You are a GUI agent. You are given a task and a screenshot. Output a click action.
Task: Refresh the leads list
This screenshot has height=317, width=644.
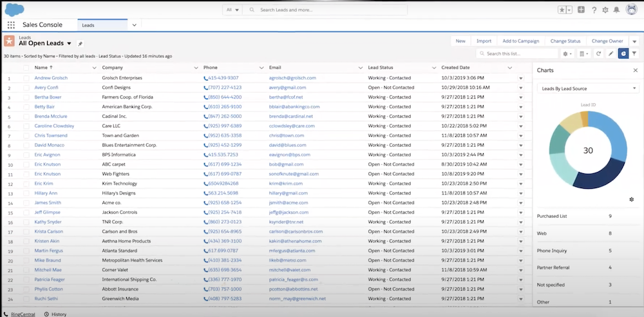(x=598, y=53)
